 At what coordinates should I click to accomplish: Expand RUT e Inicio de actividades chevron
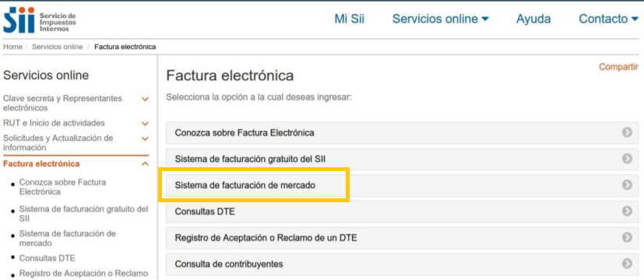(x=145, y=124)
